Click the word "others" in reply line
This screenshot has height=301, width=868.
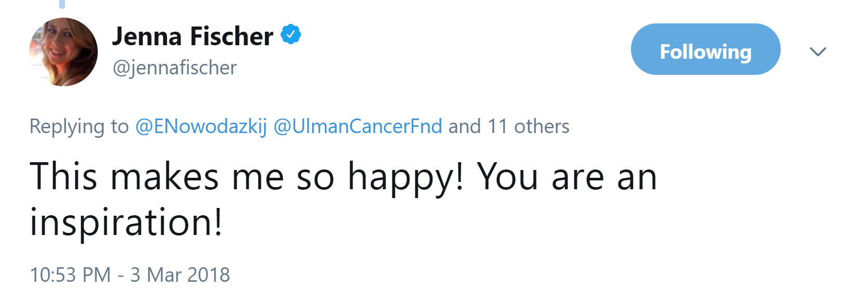tap(542, 126)
